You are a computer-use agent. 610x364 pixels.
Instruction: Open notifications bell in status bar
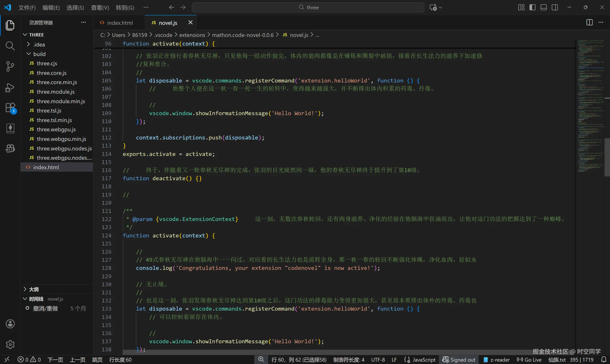coord(604,359)
